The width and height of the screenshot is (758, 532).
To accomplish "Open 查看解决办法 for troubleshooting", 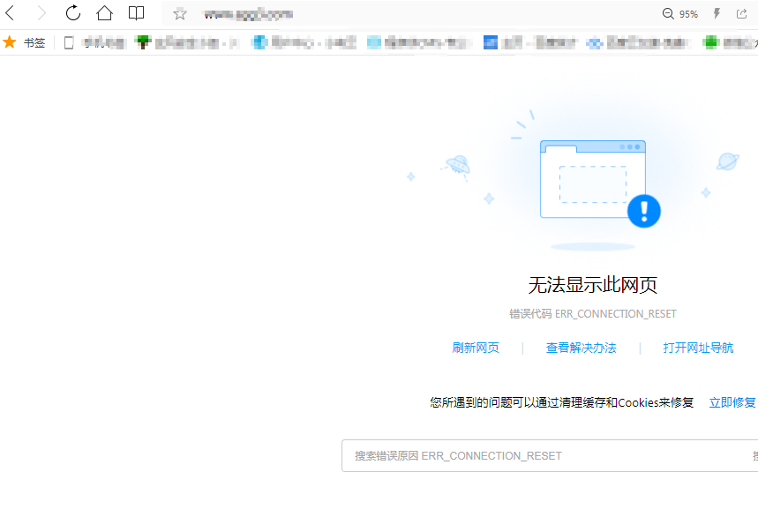I will [581, 348].
